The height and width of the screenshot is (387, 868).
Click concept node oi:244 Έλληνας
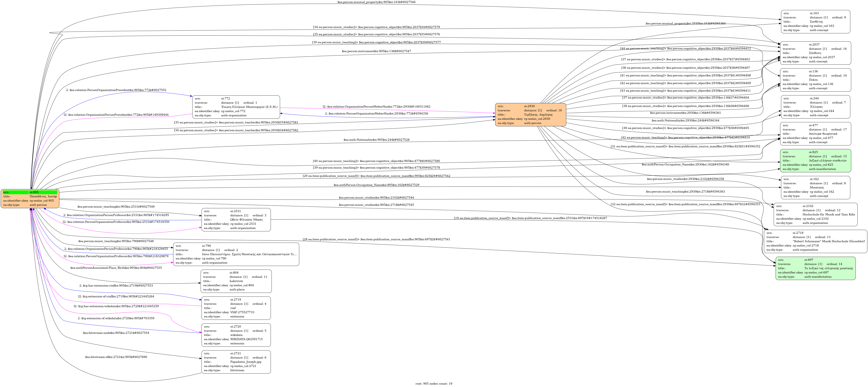tap(815, 107)
